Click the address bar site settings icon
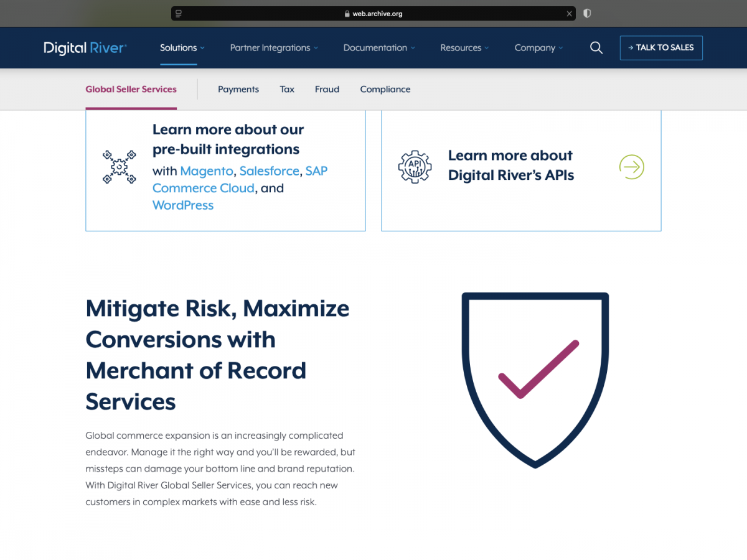Screen dimensions: 747x560 (179, 13)
